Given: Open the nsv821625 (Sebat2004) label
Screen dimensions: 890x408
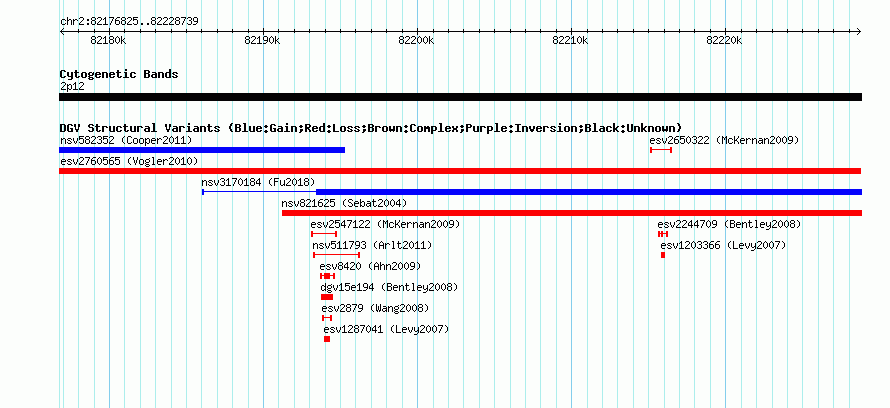Looking at the screenshot, I should (x=344, y=203).
